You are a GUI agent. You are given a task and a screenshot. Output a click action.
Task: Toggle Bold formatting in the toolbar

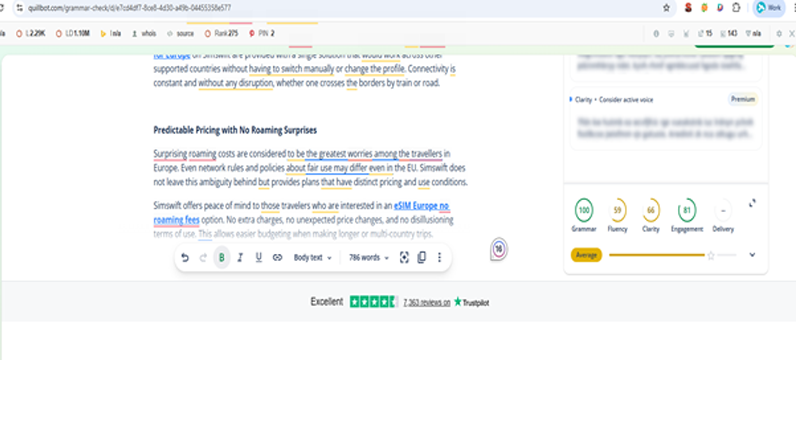point(222,258)
